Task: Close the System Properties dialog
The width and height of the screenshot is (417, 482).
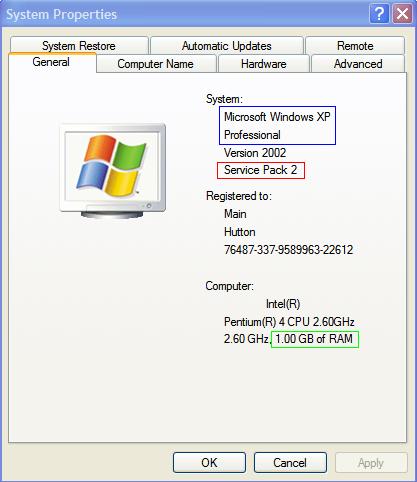Action: (402, 14)
